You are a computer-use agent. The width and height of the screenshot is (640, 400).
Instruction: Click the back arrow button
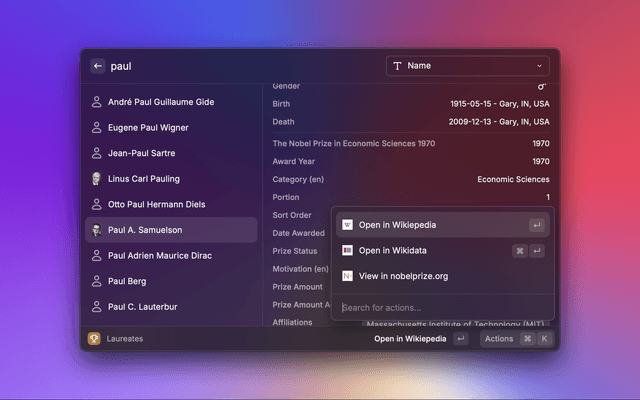coord(98,66)
